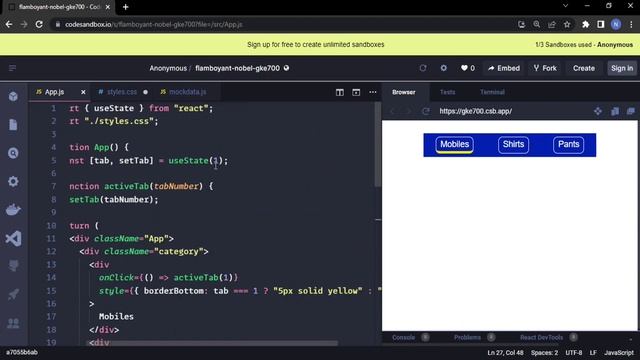Image resolution: width=640 pixels, height=360 pixels.
Task: Select the Browser preview tab
Action: point(404,92)
